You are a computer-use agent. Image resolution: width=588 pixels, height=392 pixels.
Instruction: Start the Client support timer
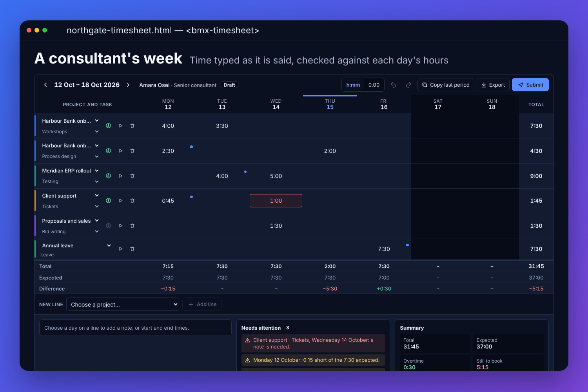121,201
